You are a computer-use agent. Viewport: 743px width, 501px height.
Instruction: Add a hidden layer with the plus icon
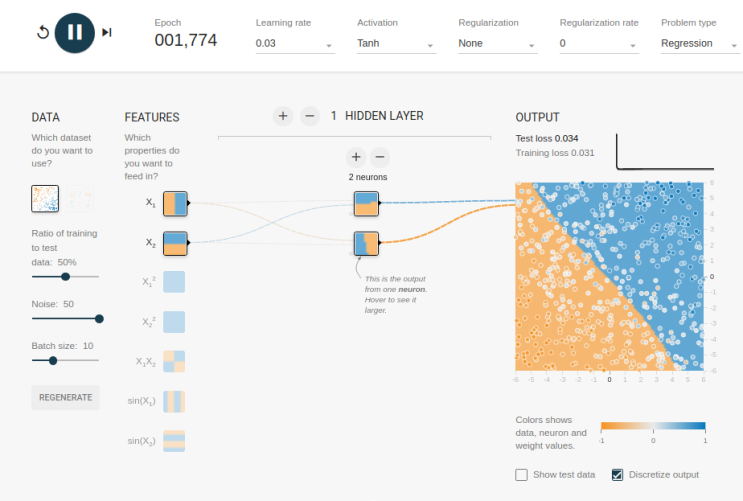(x=283, y=116)
